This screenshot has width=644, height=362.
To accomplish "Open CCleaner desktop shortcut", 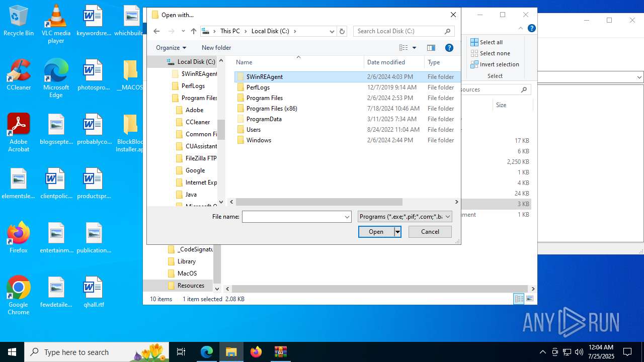I will point(19,75).
